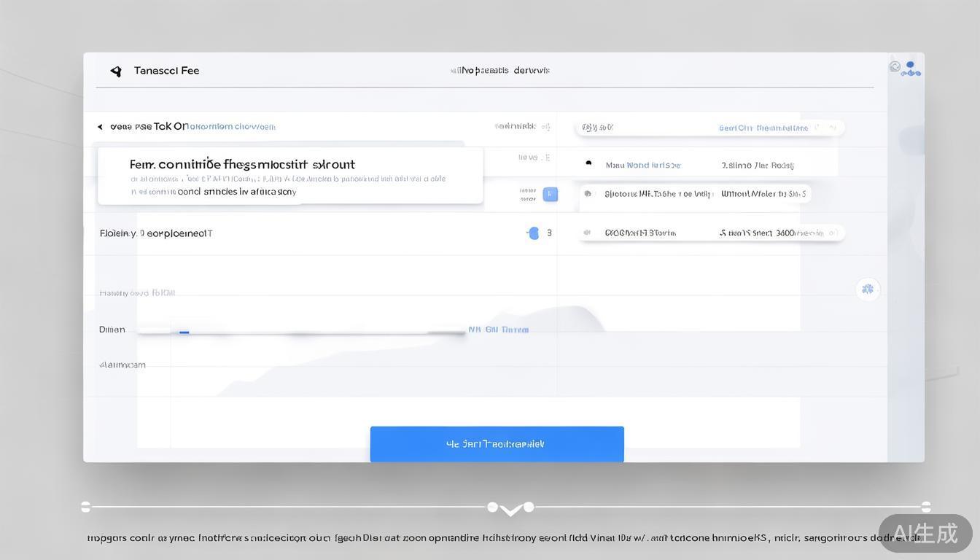Select the Floieiny list row label
This screenshot has width=980, height=560.
pyautogui.click(x=156, y=233)
